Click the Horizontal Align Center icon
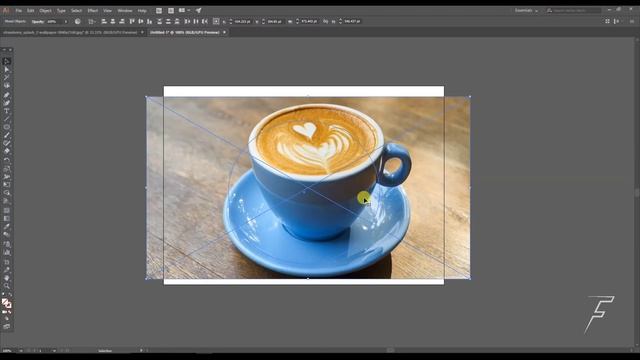Image resolution: width=640 pixels, height=360 pixels. 113,21
